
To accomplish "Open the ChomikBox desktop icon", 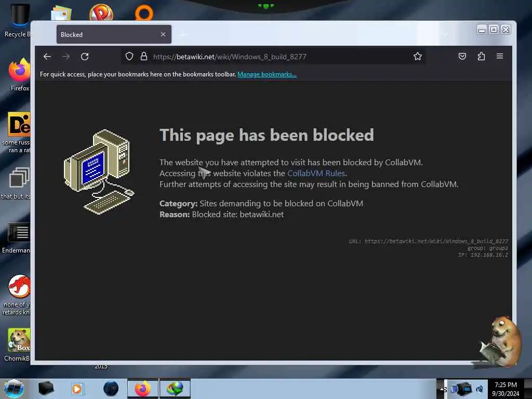I will click(18, 344).
